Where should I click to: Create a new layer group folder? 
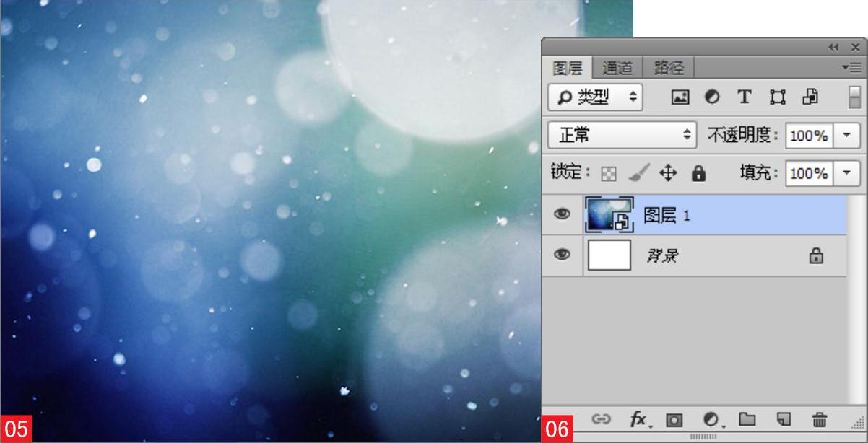(747, 419)
